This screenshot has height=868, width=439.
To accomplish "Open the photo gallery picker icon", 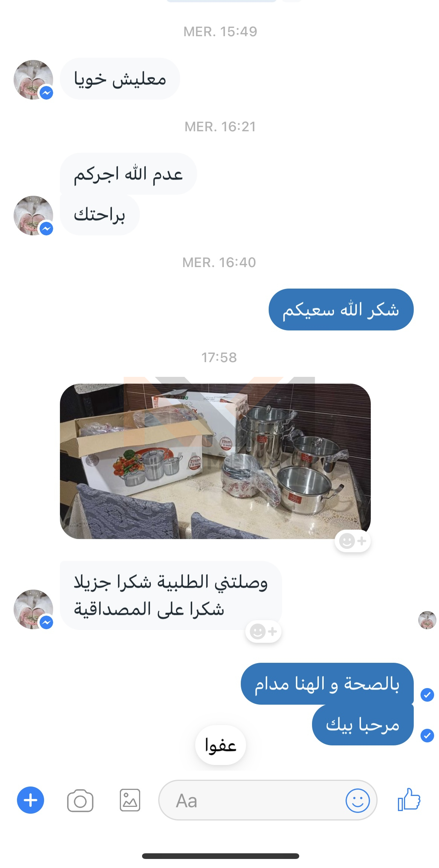I will (130, 800).
